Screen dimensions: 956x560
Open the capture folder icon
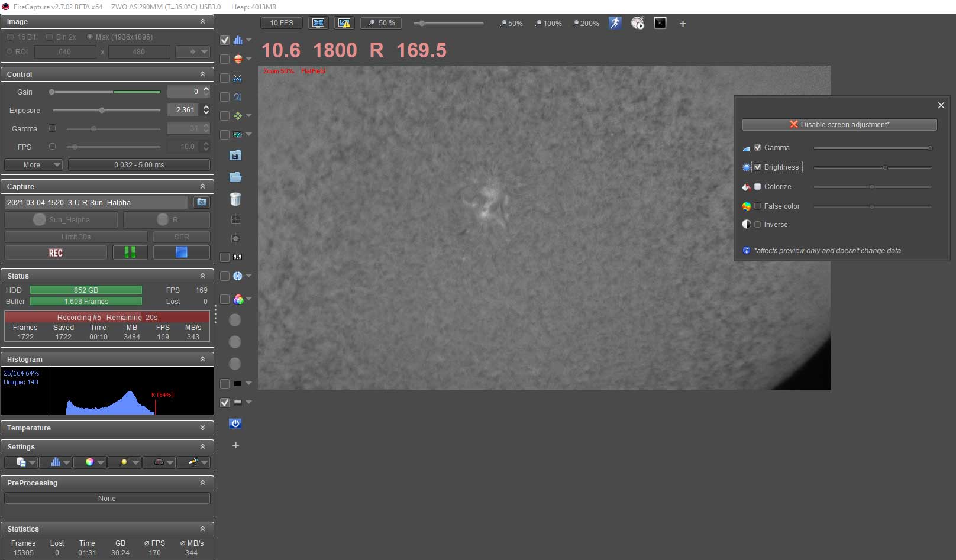pos(235,177)
